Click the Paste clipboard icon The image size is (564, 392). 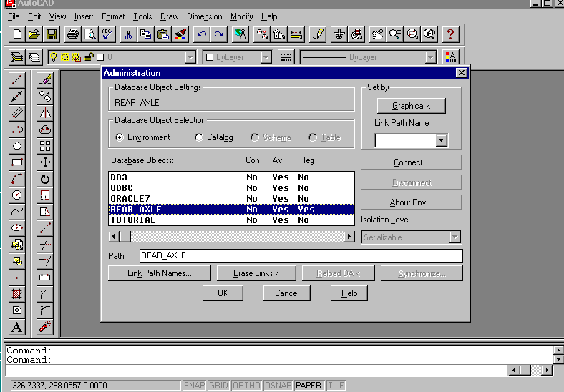coord(163,34)
